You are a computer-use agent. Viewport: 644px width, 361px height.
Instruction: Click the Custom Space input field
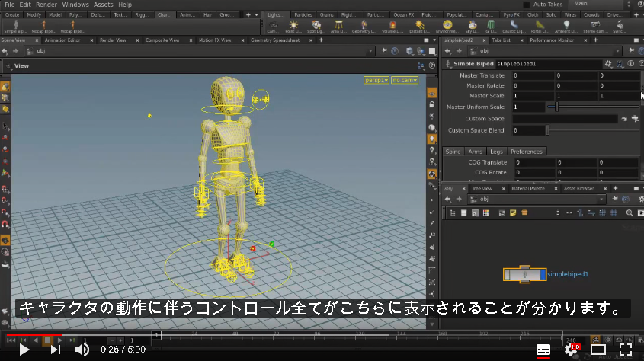pyautogui.click(x=565, y=119)
